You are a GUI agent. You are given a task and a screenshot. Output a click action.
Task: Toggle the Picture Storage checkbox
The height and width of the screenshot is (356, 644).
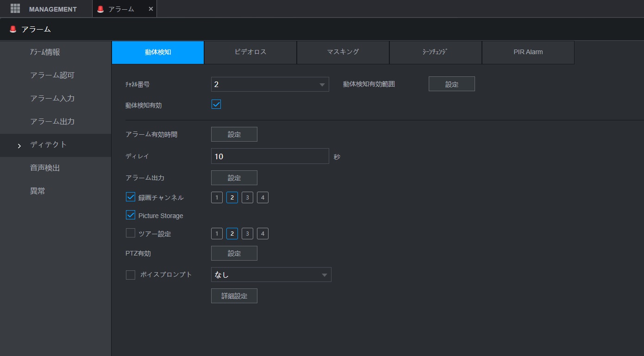[x=131, y=215]
